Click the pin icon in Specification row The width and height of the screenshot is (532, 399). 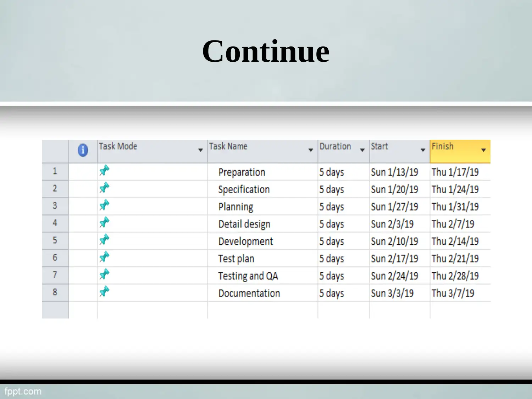tap(104, 188)
